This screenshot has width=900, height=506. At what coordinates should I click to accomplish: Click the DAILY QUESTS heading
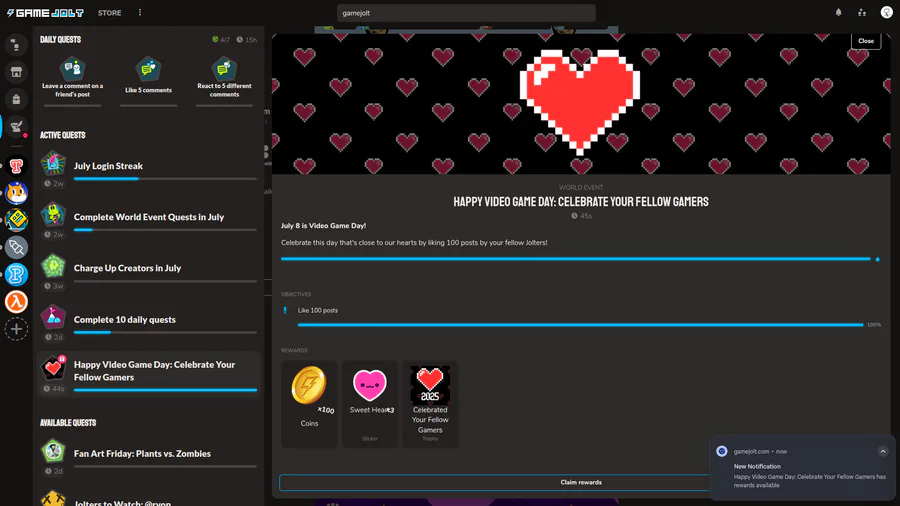(60, 40)
